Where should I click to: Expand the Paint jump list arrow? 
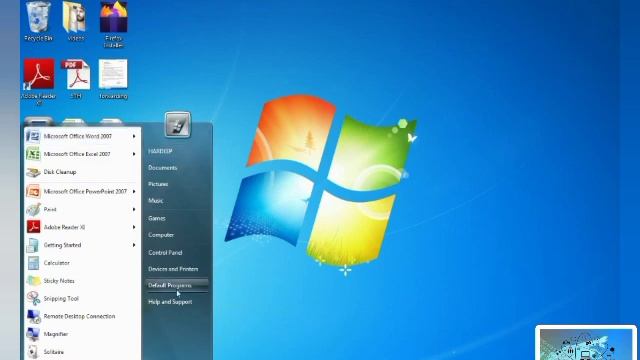click(x=134, y=209)
